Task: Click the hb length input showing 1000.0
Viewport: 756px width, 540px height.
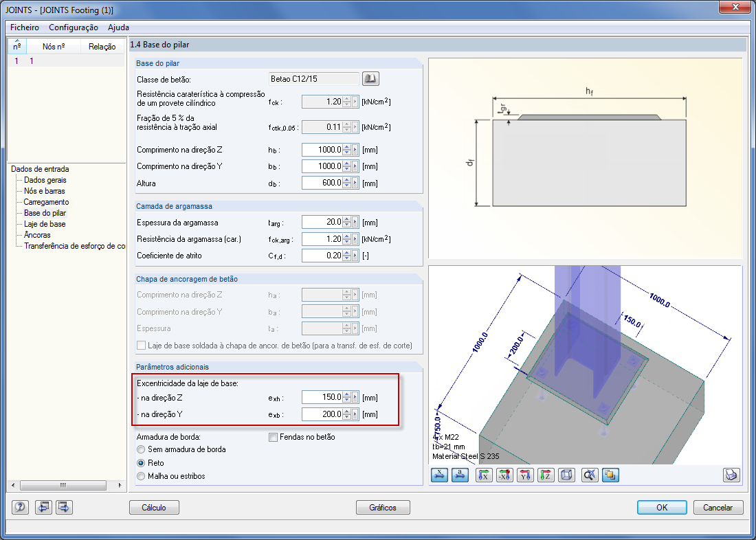Action: pos(322,150)
